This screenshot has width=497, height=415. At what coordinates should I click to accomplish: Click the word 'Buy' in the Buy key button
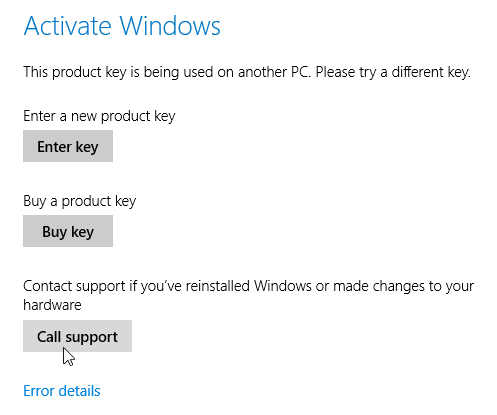[54, 232]
